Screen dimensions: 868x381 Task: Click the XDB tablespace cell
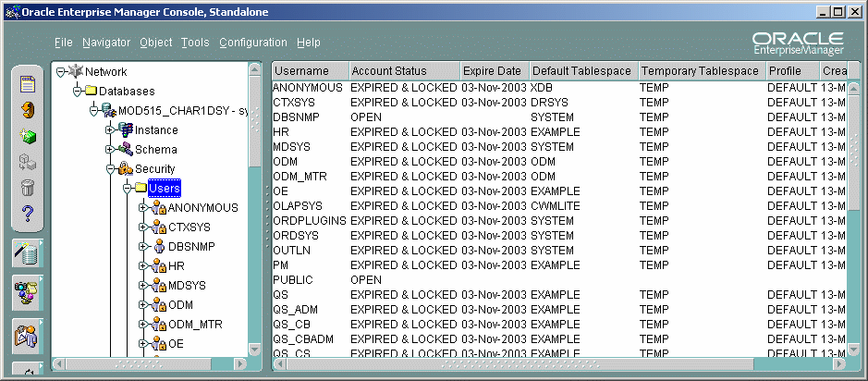tap(542, 88)
